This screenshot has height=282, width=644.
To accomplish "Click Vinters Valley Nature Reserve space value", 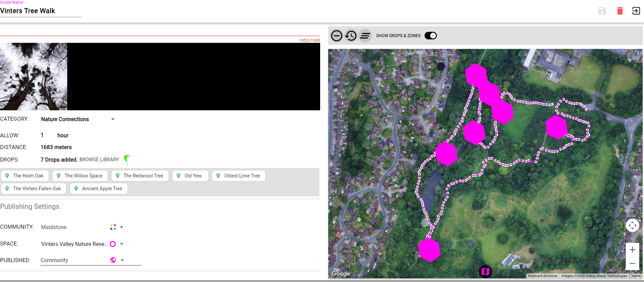I will tap(74, 244).
